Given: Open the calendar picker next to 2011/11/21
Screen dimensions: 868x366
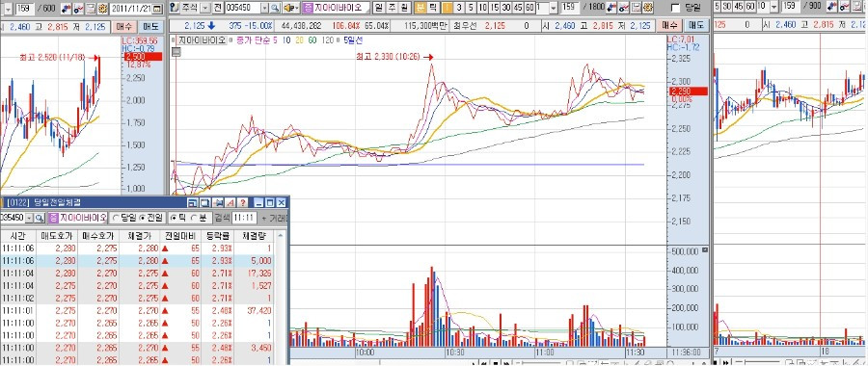Looking at the screenshot, I should 156,9.
